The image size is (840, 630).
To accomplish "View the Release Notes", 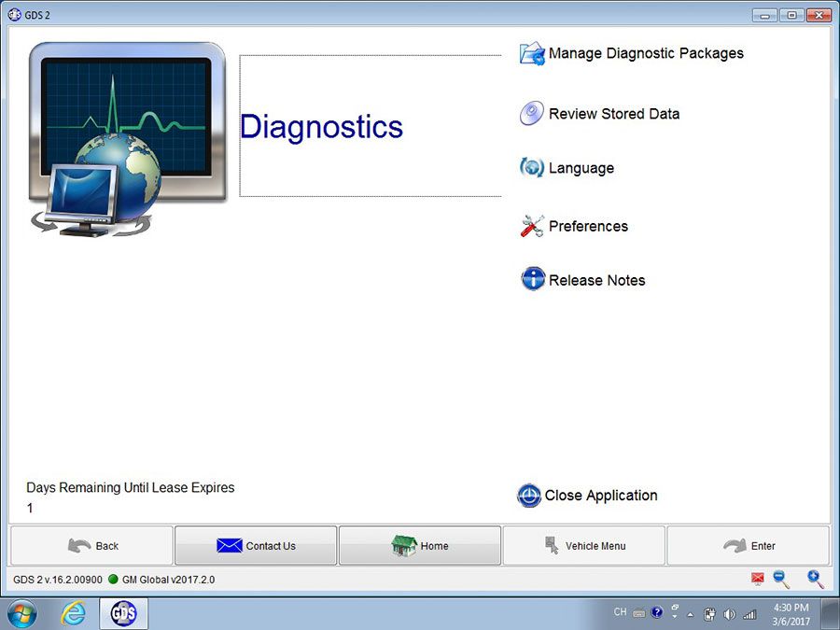I will click(595, 280).
